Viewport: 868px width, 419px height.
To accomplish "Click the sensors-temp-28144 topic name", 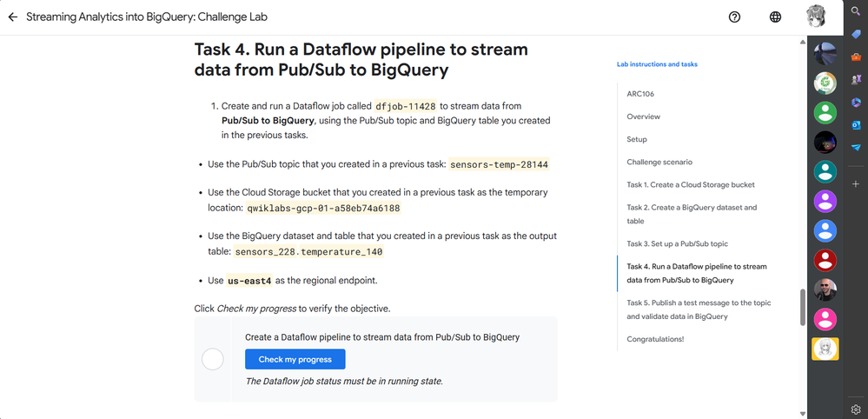I will tap(499, 165).
